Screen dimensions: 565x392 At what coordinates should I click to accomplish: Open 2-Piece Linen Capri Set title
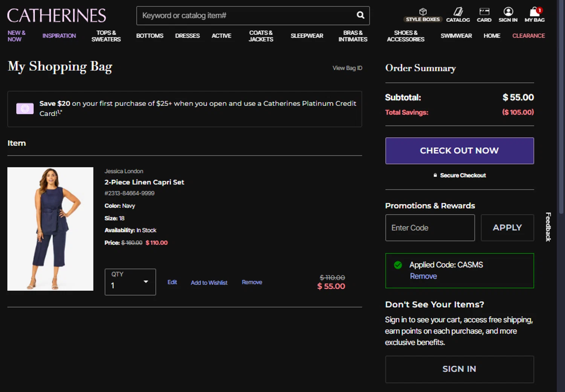click(144, 182)
